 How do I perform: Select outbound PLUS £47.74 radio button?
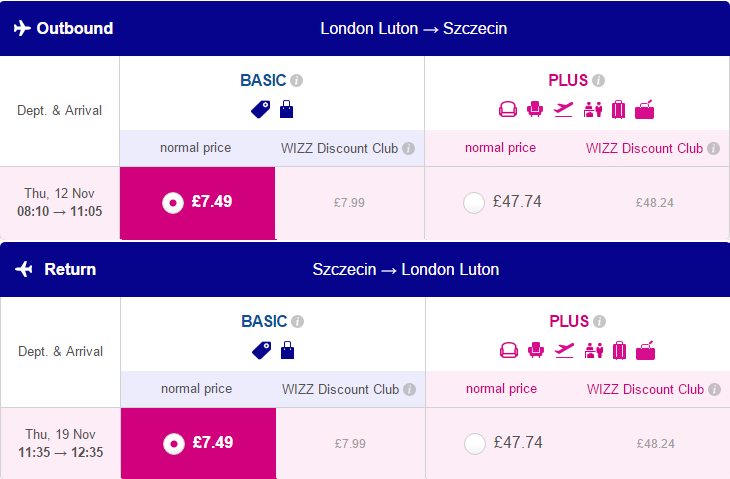pos(474,203)
